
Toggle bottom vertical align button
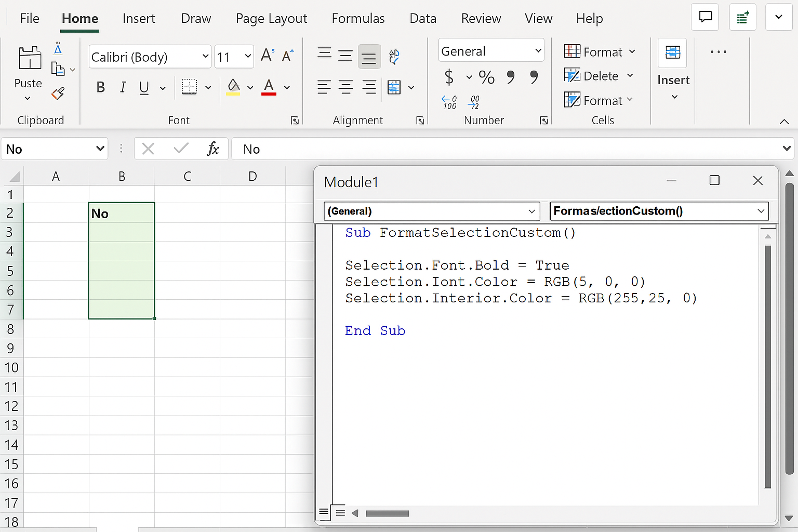(x=369, y=57)
